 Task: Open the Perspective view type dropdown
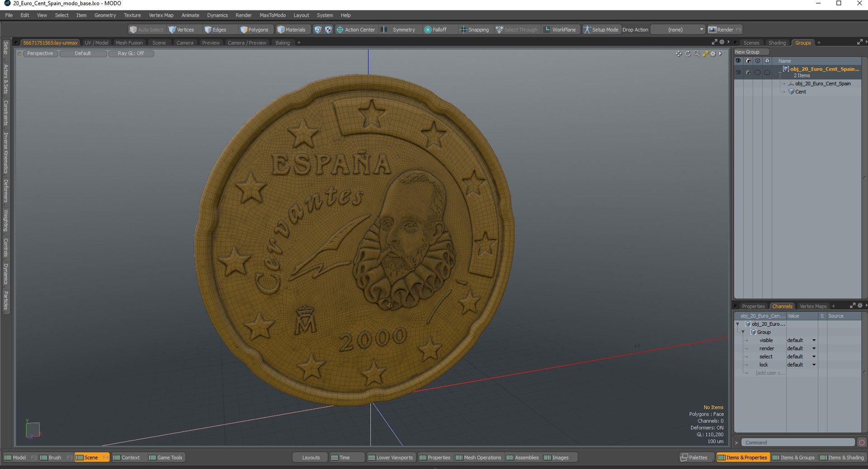(40, 53)
